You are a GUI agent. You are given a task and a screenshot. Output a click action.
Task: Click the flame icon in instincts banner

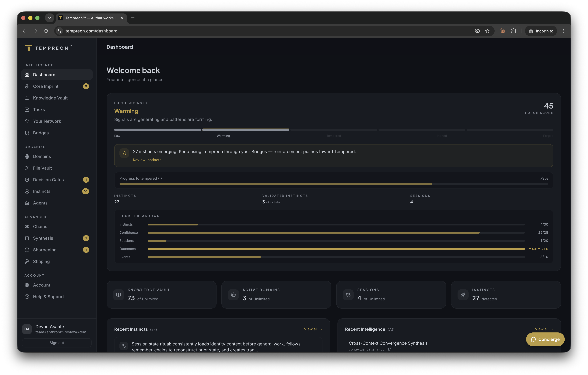[x=124, y=153]
